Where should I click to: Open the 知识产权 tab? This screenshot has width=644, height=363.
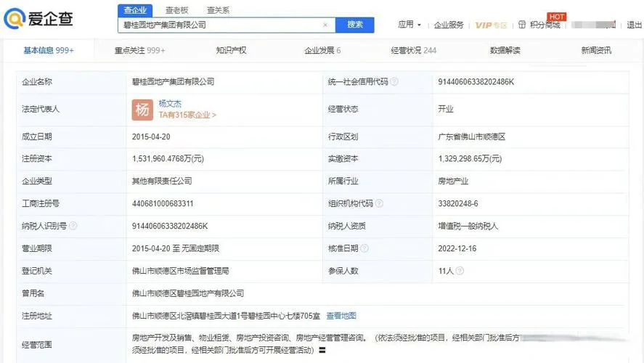click(x=231, y=51)
